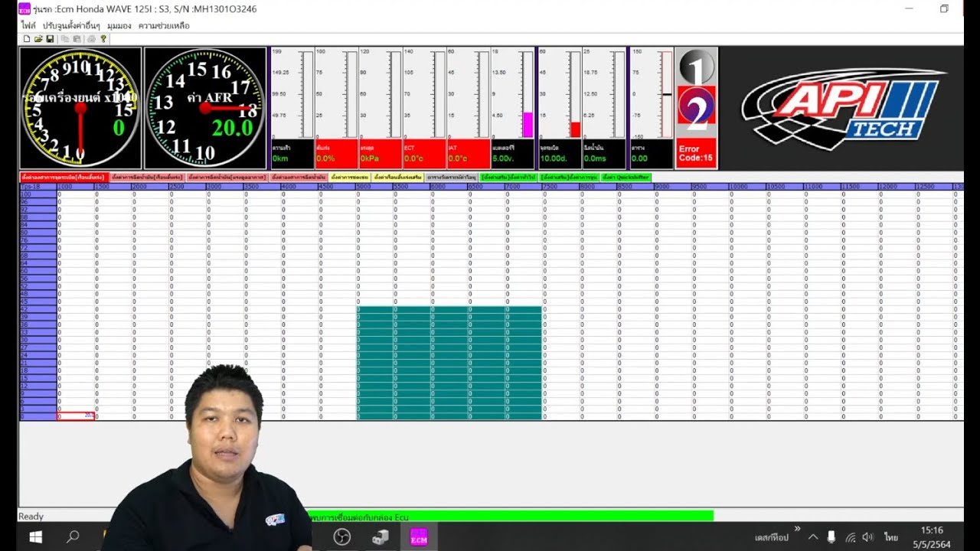
Task: Click the Copy toolbar icon
Action: (65, 38)
